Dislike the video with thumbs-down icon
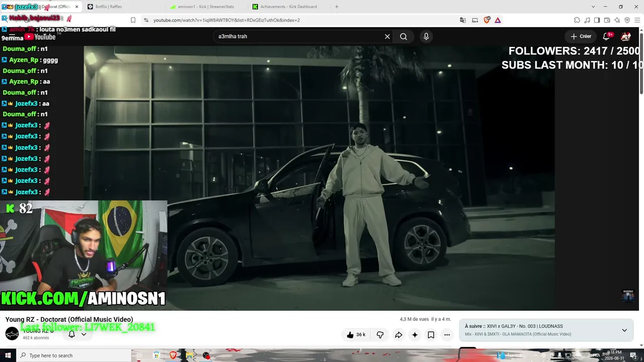Screen dimensions: 644x362 (x=380, y=335)
